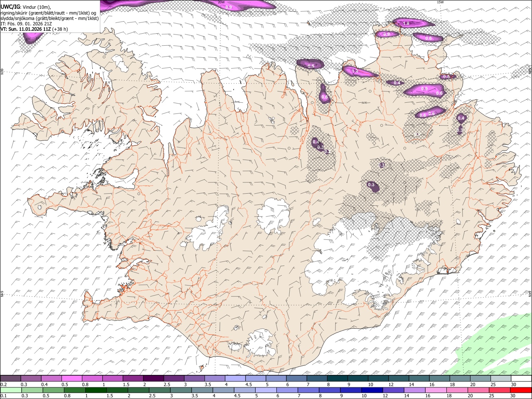Click the white Hofsjökull glacier in central Iceland
The image size is (532, 399).
coord(273,215)
